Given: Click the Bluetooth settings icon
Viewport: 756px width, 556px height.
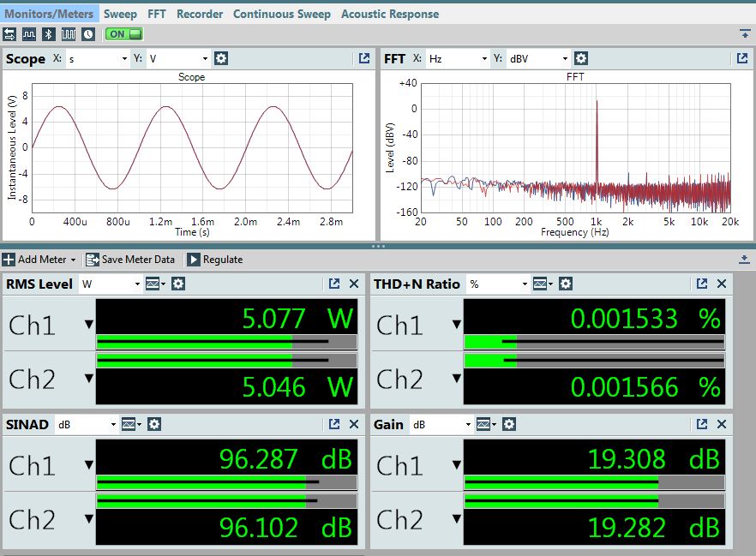Looking at the screenshot, I should pos(48,34).
